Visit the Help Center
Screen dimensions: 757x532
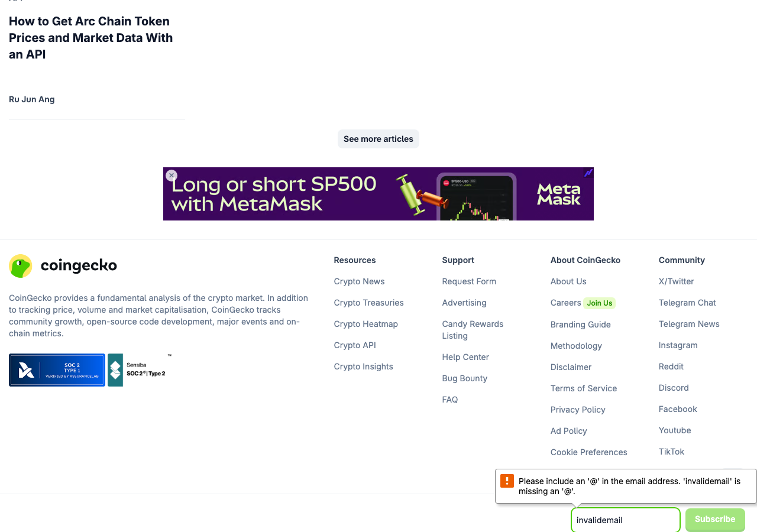[465, 357]
